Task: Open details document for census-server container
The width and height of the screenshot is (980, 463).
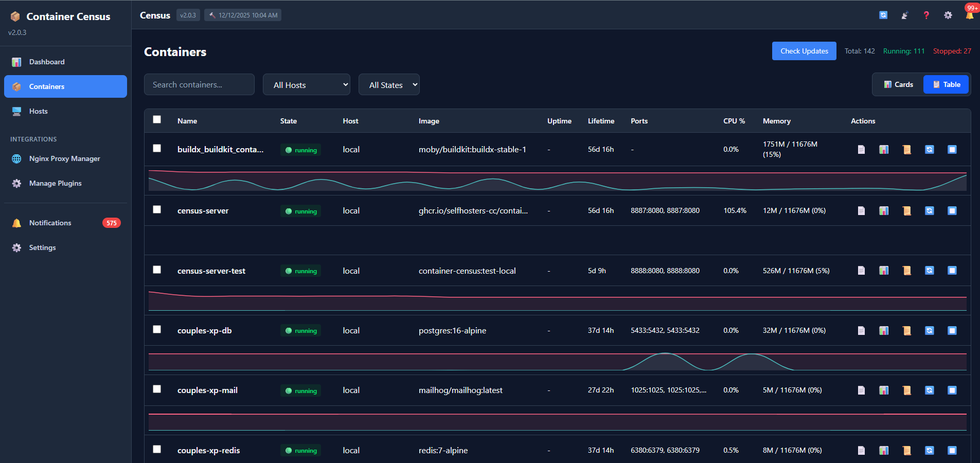Action: [862, 210]
